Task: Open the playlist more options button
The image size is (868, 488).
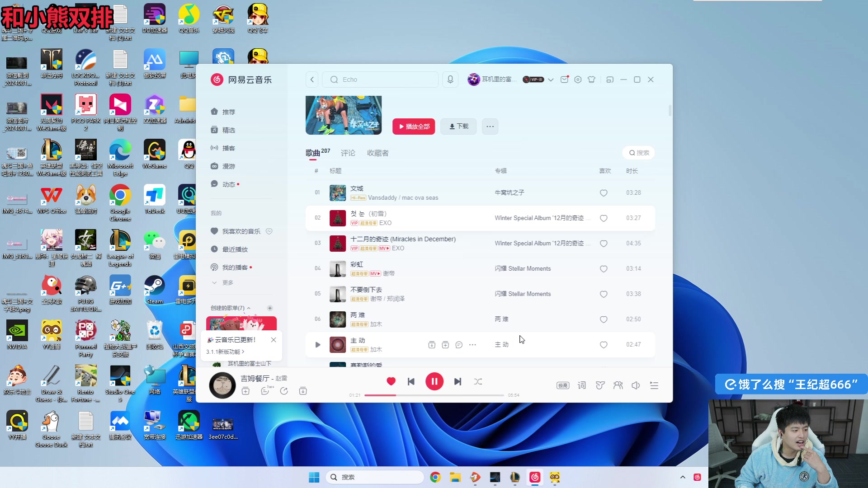Action: [x=490, y=127]
